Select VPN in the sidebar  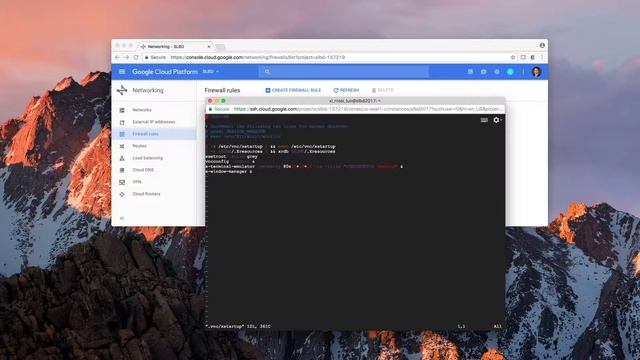[137, 182]
